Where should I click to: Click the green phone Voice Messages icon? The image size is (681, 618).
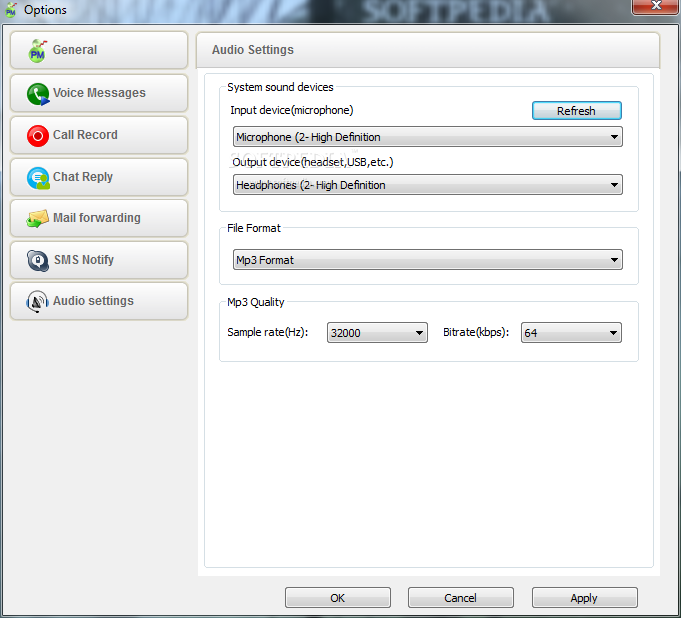(x=38, y=94)
